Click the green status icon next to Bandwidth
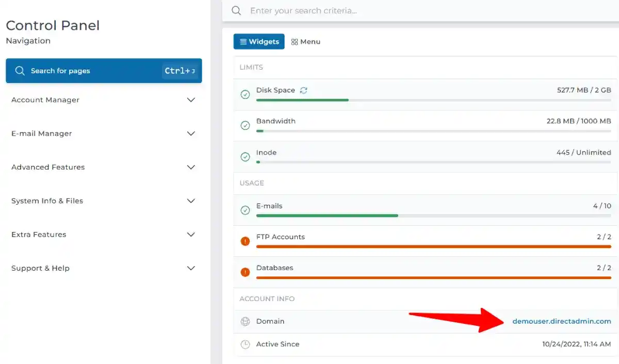 pyautogui.click(x=245, y=126)
